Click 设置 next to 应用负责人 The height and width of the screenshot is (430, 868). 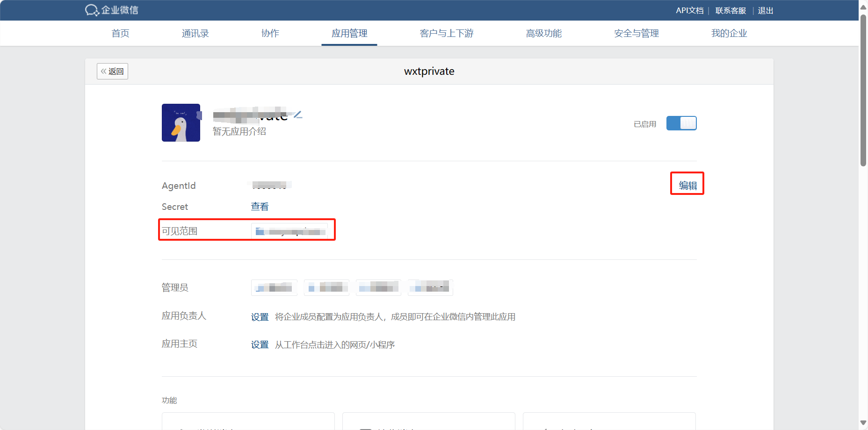(x=260, y=317)
